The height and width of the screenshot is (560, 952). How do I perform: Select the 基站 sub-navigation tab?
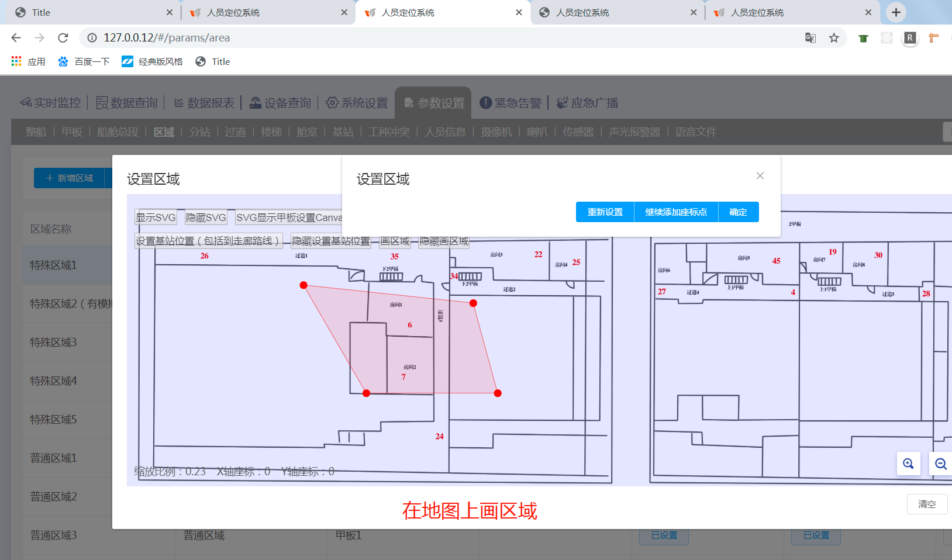343,132
